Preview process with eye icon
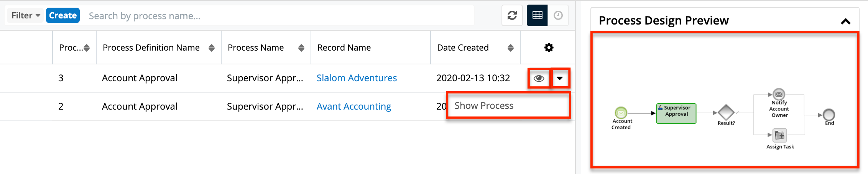 (539, 78)
